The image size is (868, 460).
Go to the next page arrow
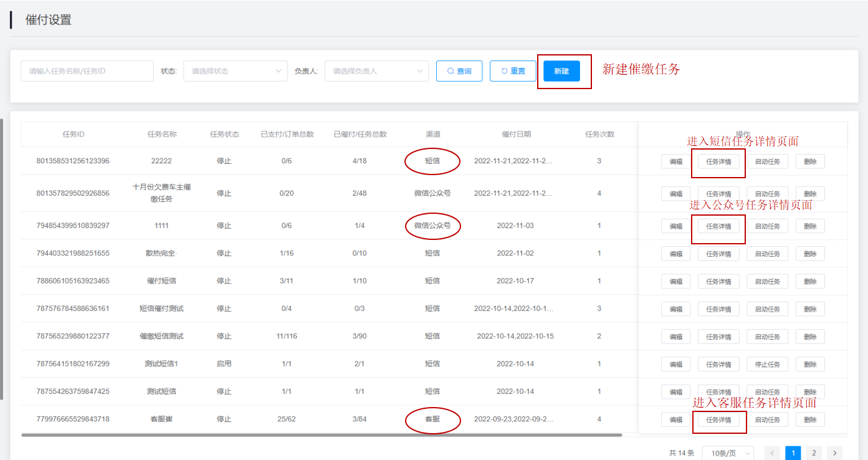[x=834, y=453]
